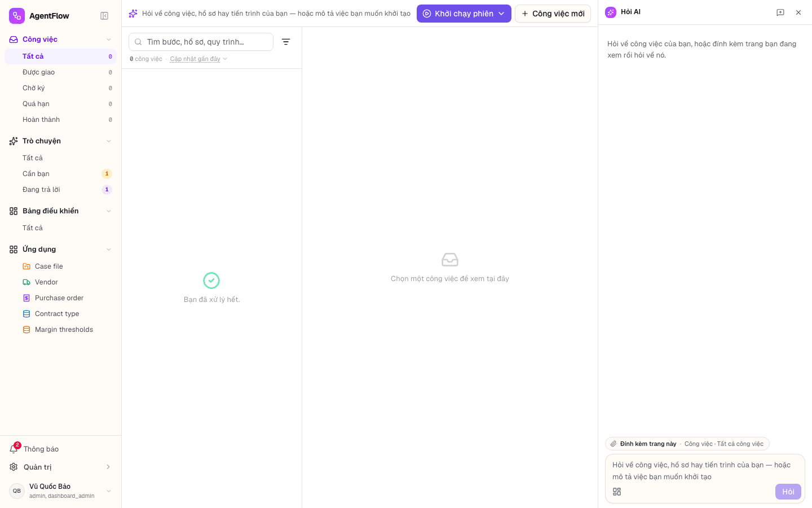The height and width of the screenshot is (508, 812).
Task: Open the apps grid icon in chat input
Action: pos(617,492)
